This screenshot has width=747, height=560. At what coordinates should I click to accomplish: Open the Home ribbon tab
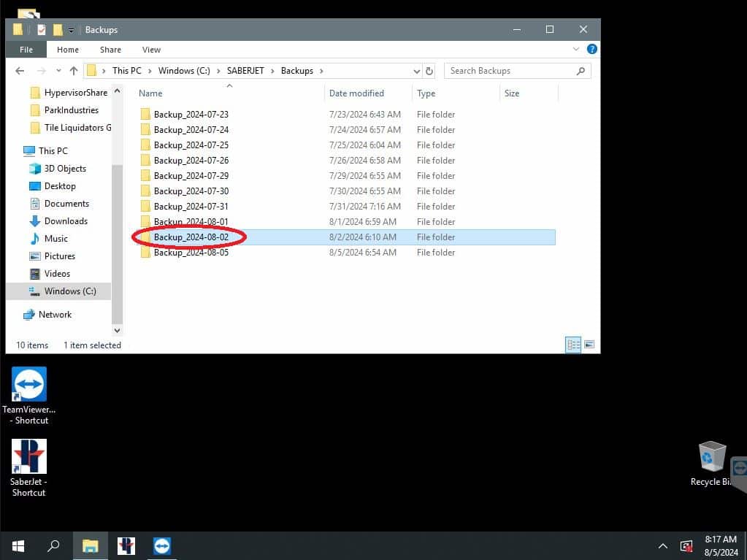point(68,50)
